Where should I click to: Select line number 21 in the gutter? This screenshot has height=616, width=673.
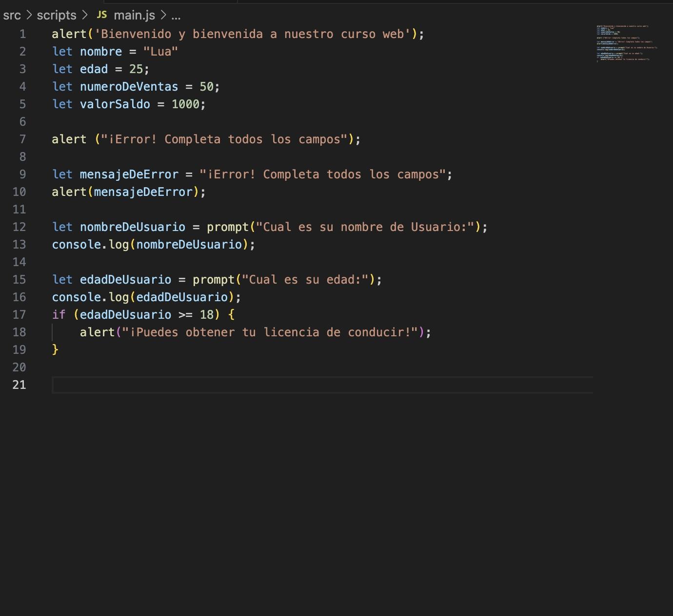19,385
